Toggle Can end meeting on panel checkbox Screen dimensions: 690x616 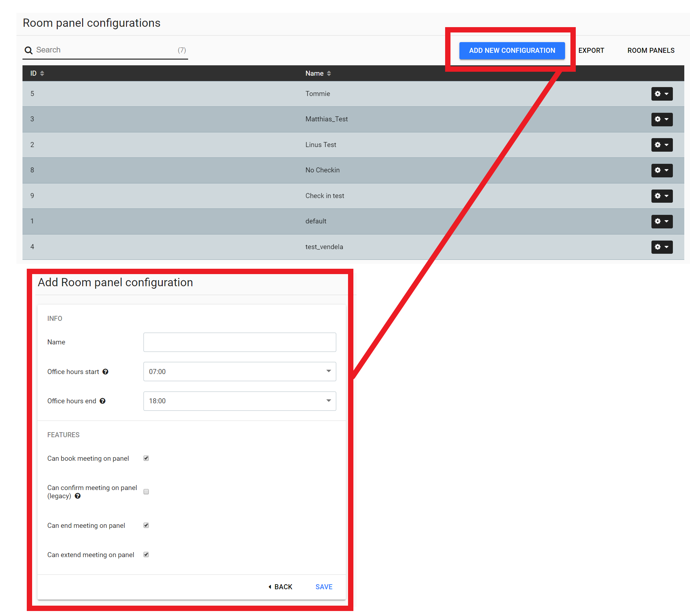pos(146,525)
